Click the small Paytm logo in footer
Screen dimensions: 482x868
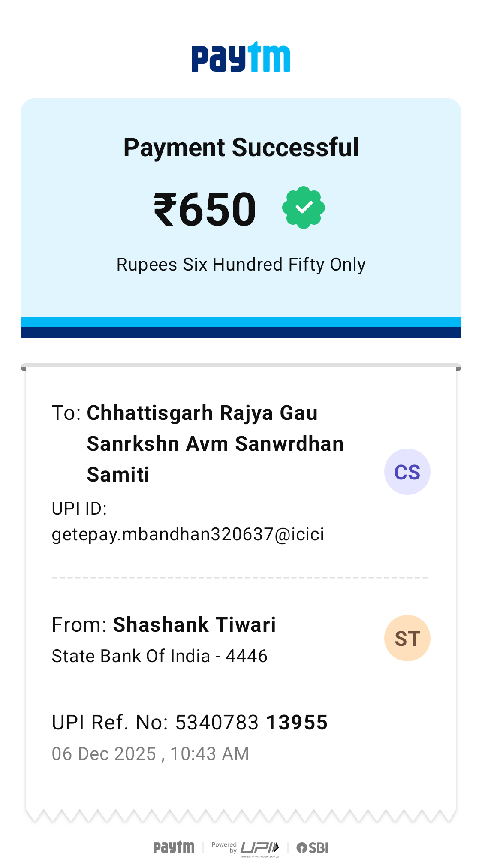coord(174,847)
